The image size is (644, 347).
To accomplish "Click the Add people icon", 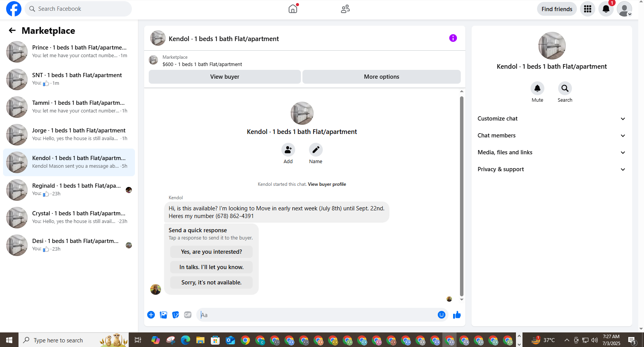I will [288, 150].
